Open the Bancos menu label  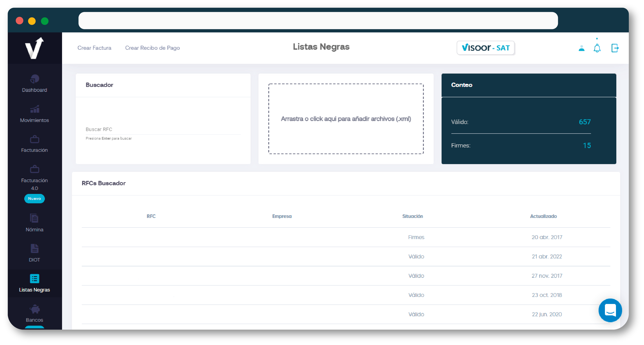pos(35,320)
